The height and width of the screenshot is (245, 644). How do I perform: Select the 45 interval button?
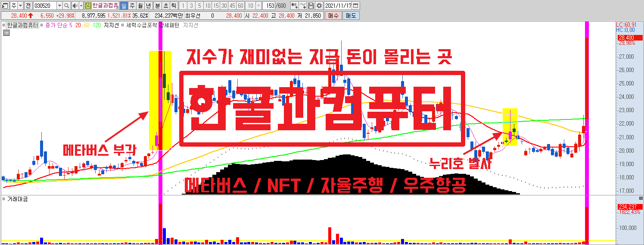[x=232, y=6]
